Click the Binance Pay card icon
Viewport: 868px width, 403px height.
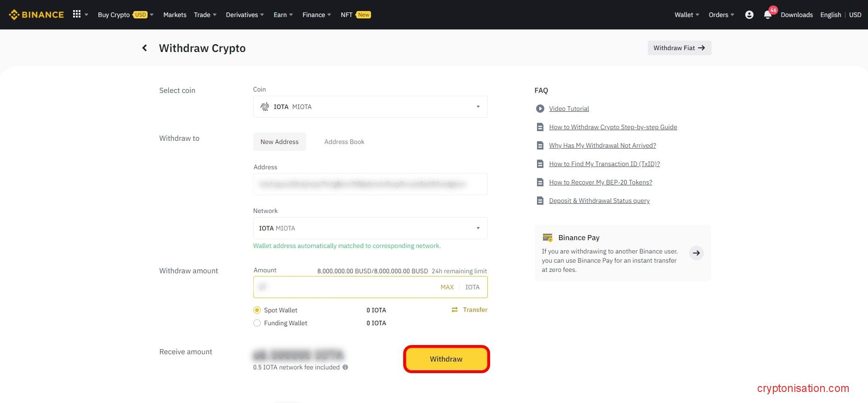click(548, 237)
